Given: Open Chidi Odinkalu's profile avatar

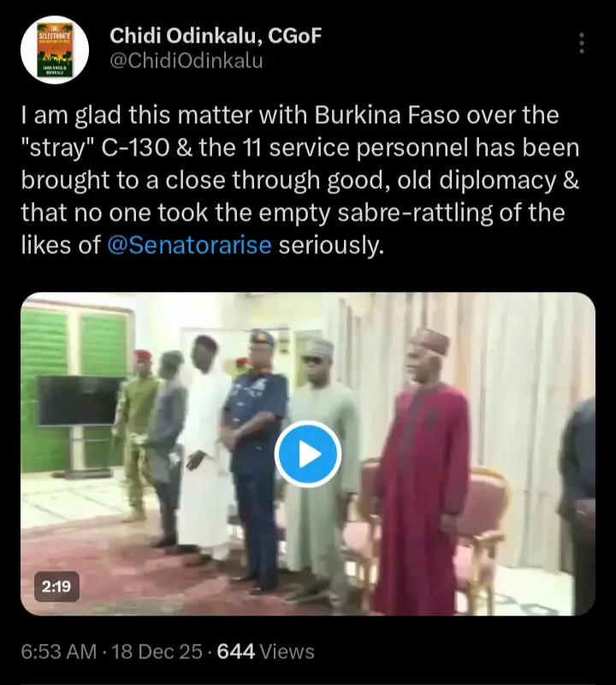Looking at the screenshot, I should tap(55, 50).
